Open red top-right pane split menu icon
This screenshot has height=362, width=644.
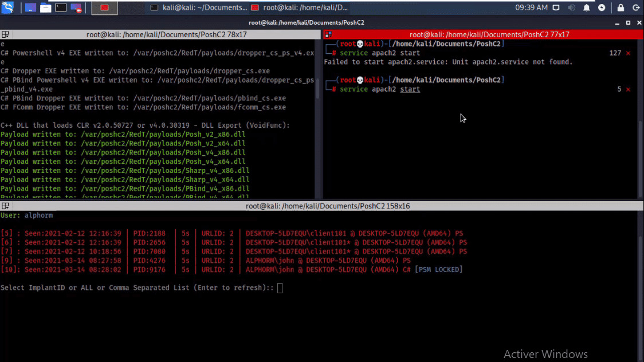[x=328, y=34]
